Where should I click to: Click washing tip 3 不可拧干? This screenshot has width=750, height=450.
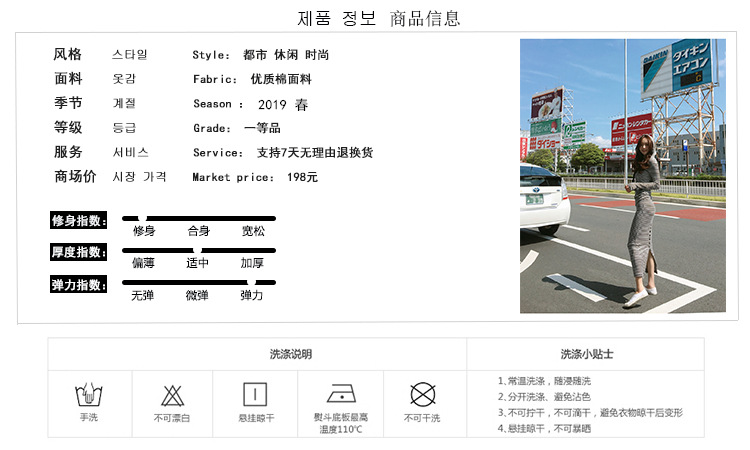pos(590,413)
